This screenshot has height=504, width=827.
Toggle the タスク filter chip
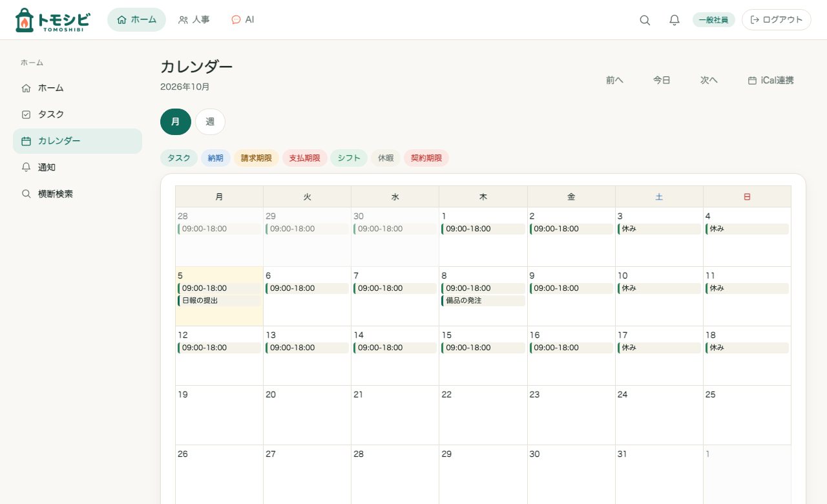(x=179, y=158)
